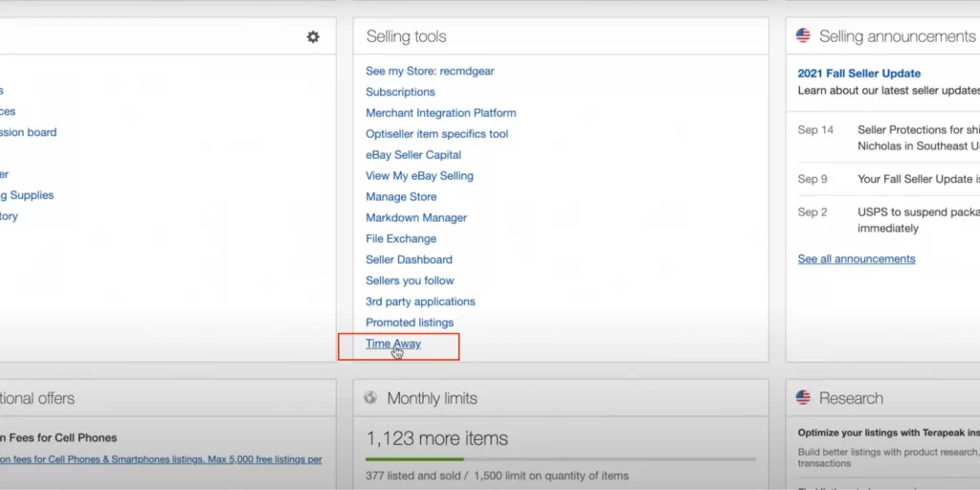Click Optimize your listings with Terapeak heading
This screenshot has height=490, width=980.
tap(889, 433)
